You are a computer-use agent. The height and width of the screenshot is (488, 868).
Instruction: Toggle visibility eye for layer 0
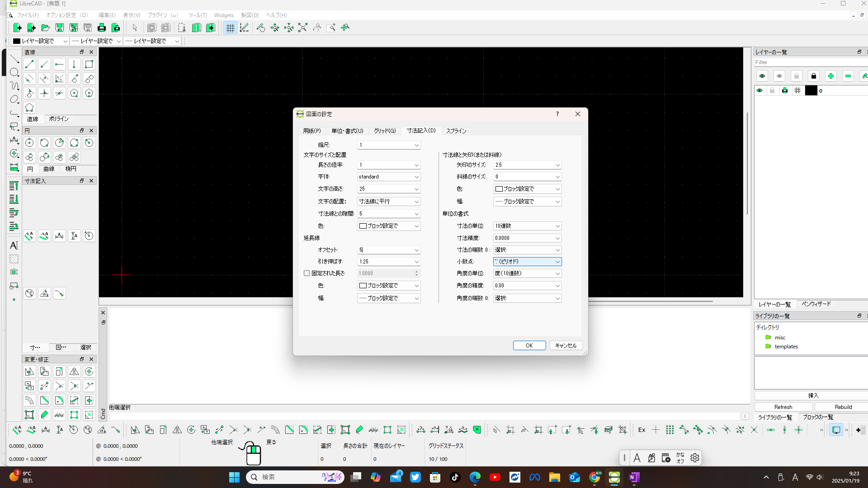click(x=759, y=91)
